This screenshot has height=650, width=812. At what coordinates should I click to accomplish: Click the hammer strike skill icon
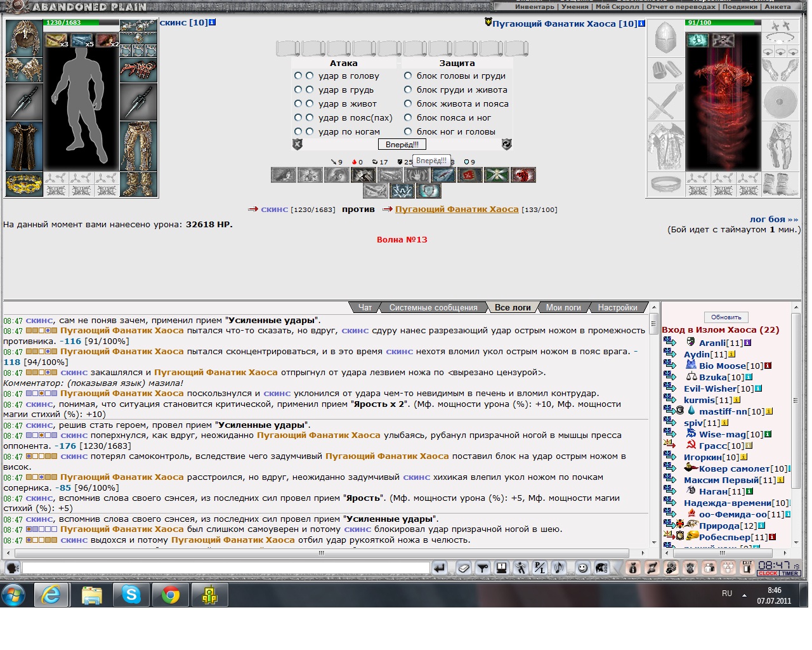[x=364, y=175]
